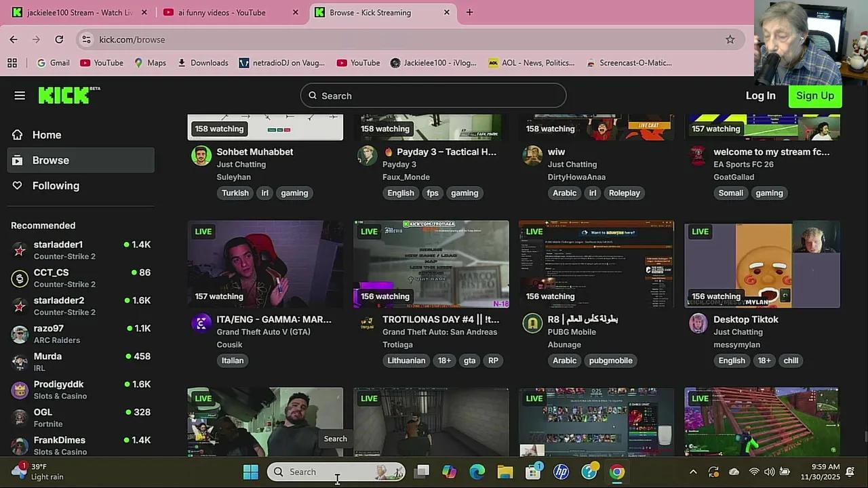Open Maps bookmark
Screen dimensions: 868x488
coord(150,62)
